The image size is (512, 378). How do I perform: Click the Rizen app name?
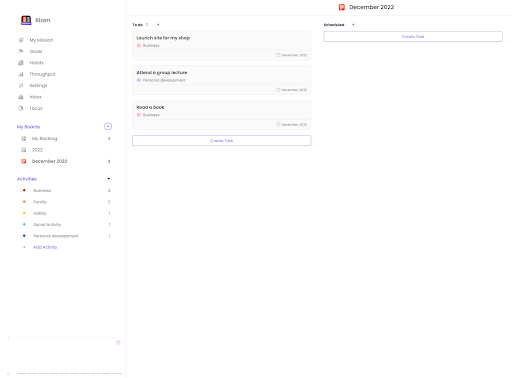(x=43, y=20)
